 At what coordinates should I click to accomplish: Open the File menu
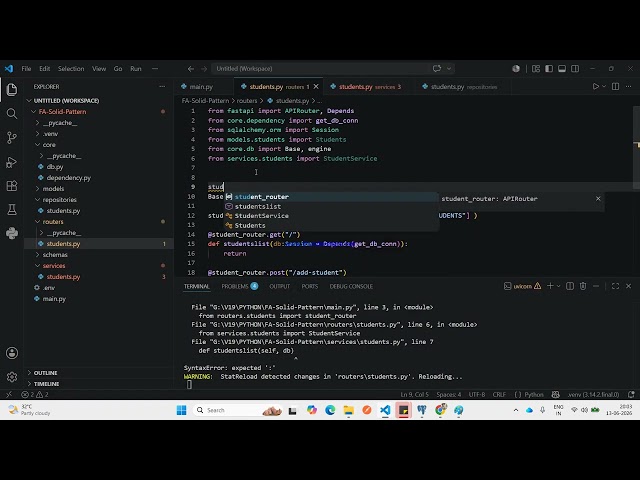[26, 69]
